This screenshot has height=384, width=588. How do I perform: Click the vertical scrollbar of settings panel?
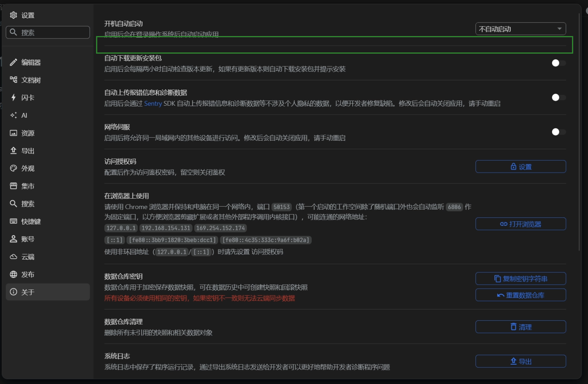point(580,132)
